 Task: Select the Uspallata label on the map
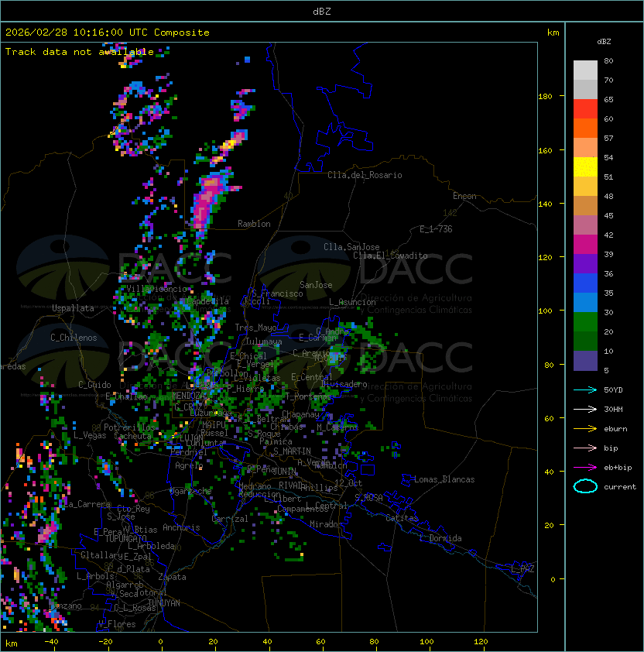click(73, 308)
